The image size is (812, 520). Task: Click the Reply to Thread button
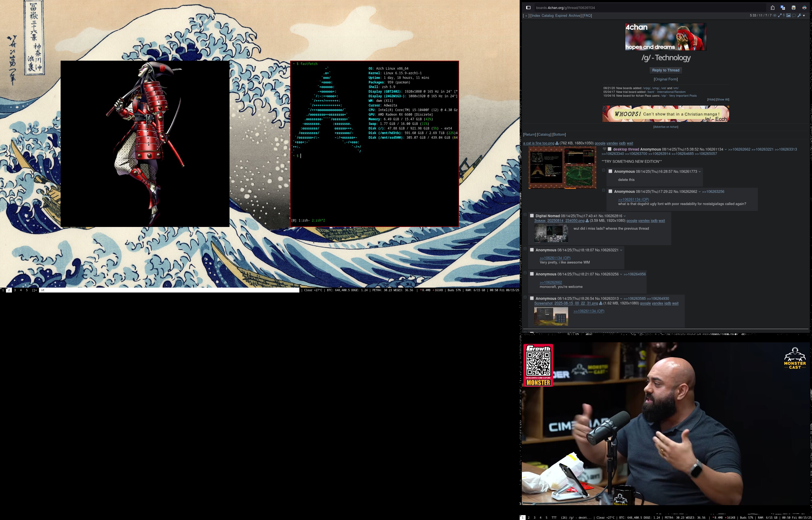point(666,70)
